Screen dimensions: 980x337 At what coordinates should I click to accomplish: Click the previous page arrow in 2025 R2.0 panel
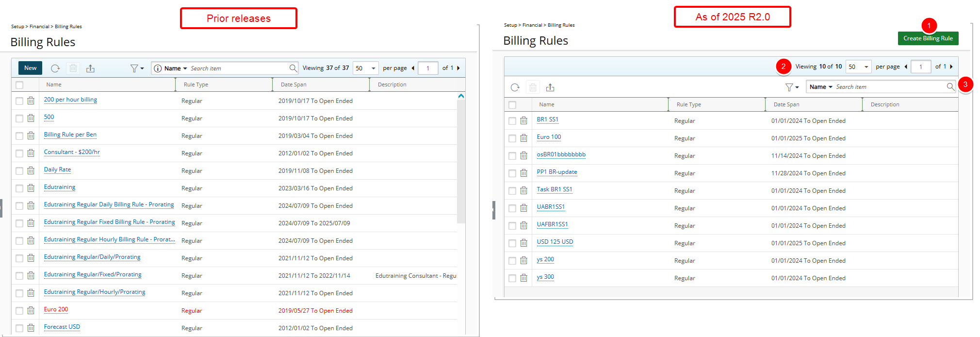pos(906,67)
